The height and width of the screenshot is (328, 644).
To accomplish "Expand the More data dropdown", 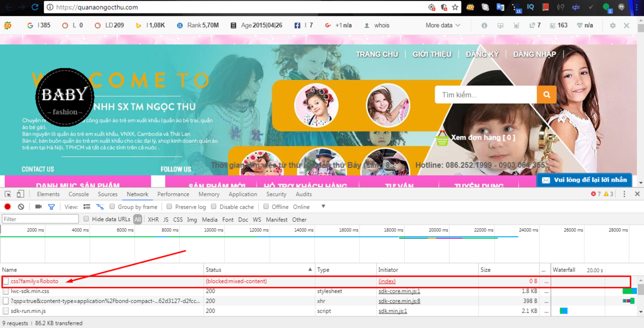I will point(443,25).
